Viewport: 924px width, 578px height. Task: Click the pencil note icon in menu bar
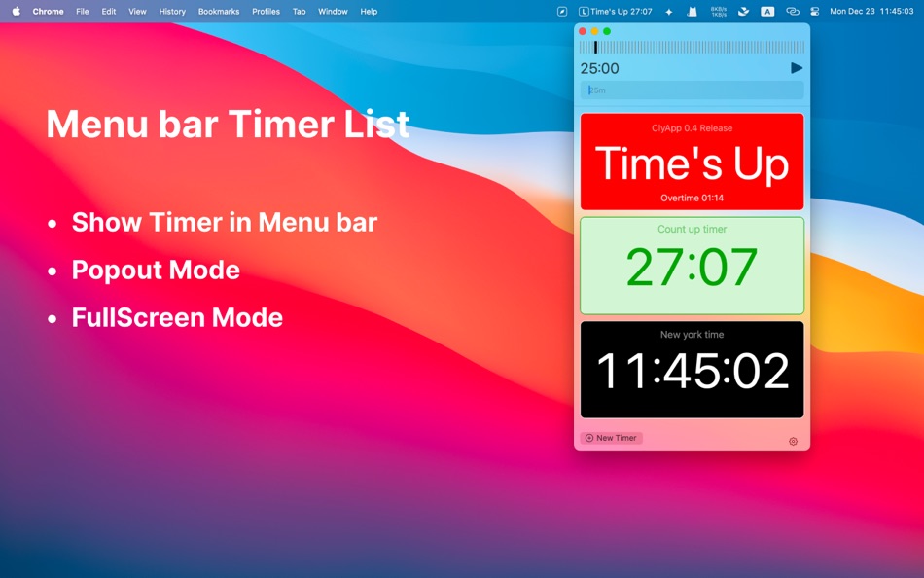(562, 12)
